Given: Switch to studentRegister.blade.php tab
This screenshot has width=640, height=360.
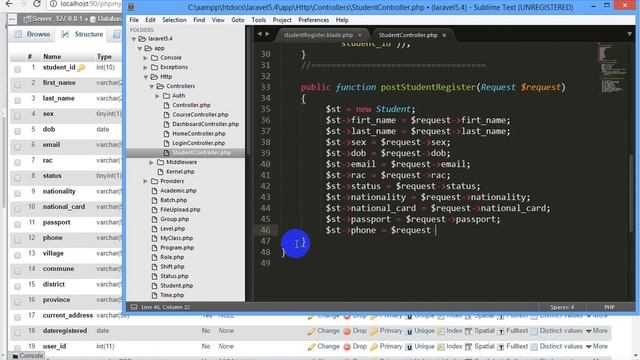Looking at the screenshot, I should 318,35.
